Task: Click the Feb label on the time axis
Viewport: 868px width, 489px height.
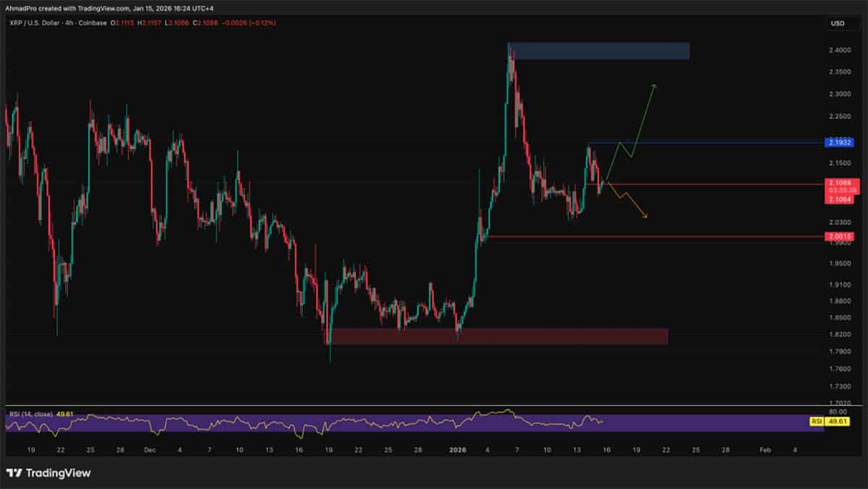Action: click(x=767, y=449)
